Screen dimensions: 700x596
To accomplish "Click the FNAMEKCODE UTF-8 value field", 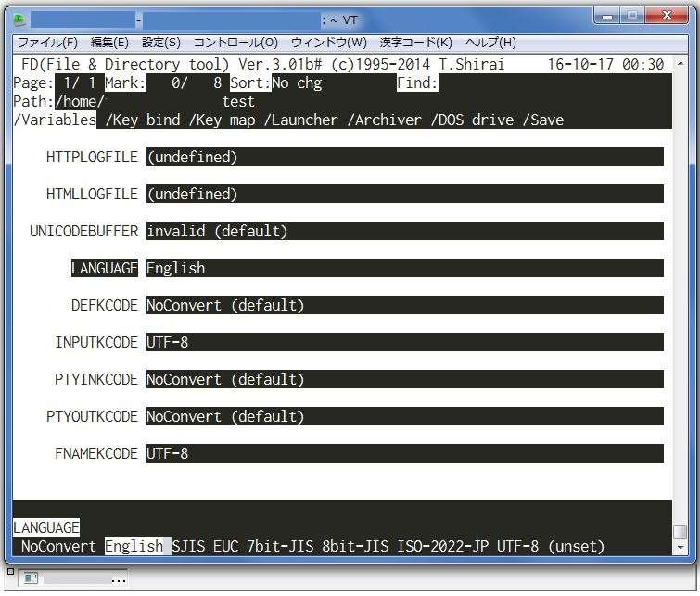I will 405,453.
